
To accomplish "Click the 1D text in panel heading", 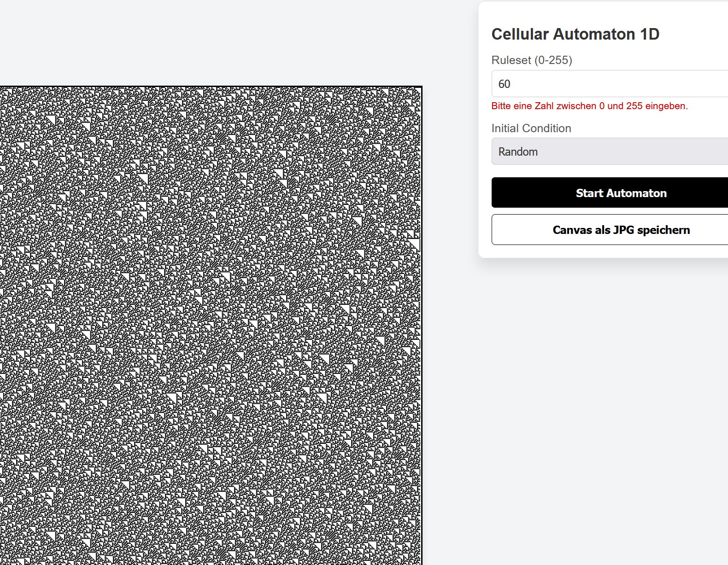I will click(650, 34).
